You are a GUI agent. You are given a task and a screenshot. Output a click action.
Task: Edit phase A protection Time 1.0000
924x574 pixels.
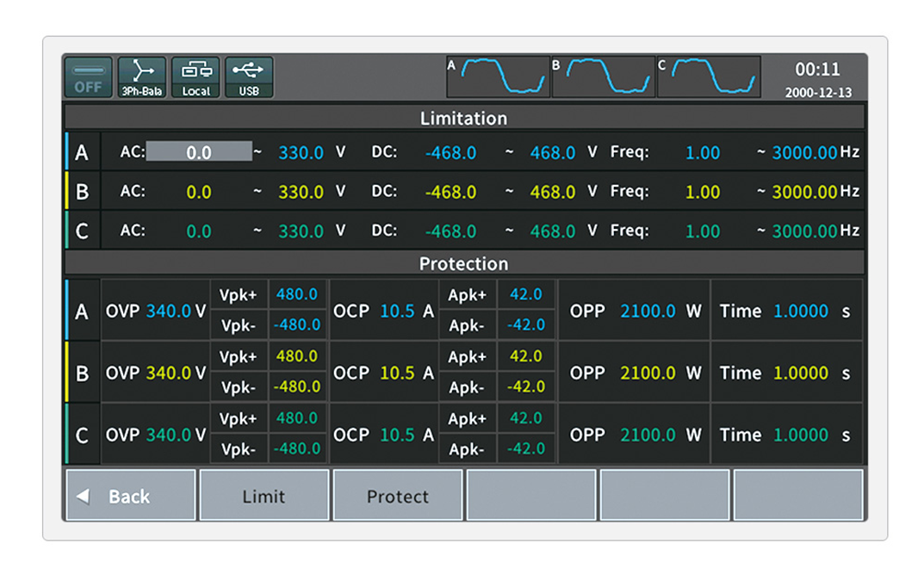[801, 311]
